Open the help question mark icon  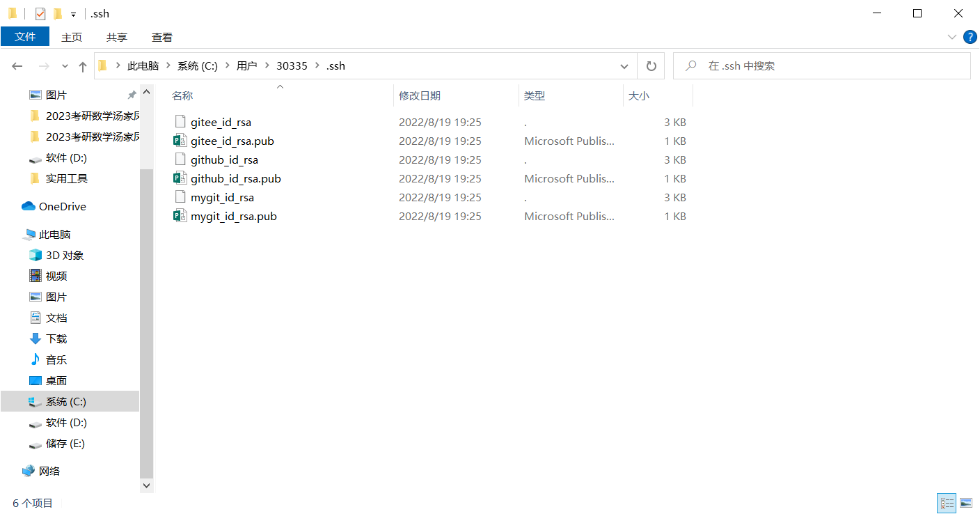[x=970, y=37]
